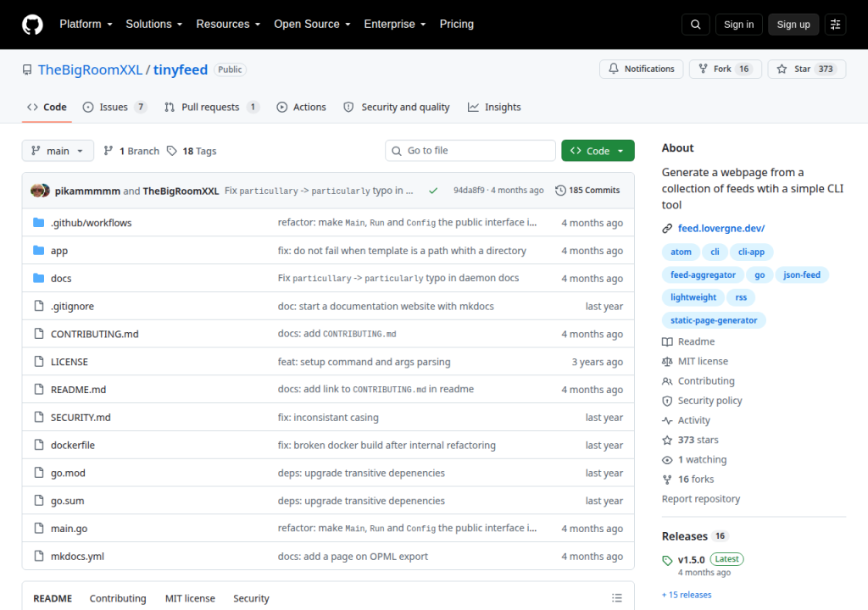Expand the Resources menu
This screenshot has height=610, width=868.
[228, 25]
